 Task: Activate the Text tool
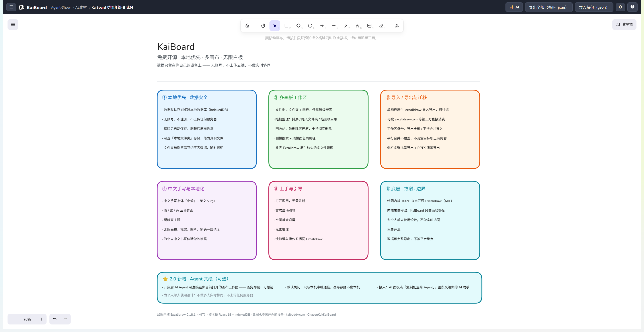pyautogui.click(x=357, y=26)
